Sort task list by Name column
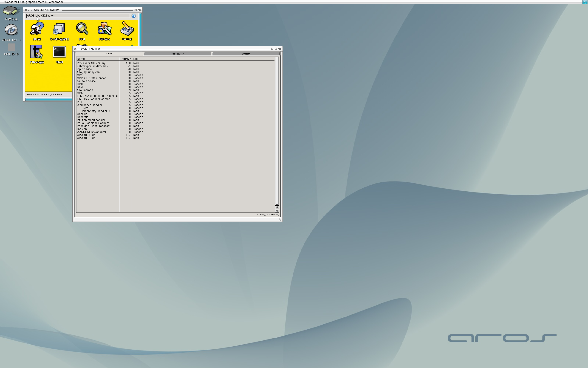 (98, 59)
